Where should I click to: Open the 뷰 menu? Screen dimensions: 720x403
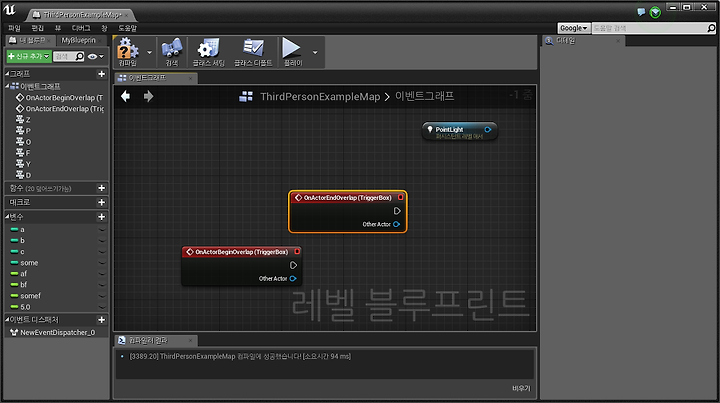point(58,28)
